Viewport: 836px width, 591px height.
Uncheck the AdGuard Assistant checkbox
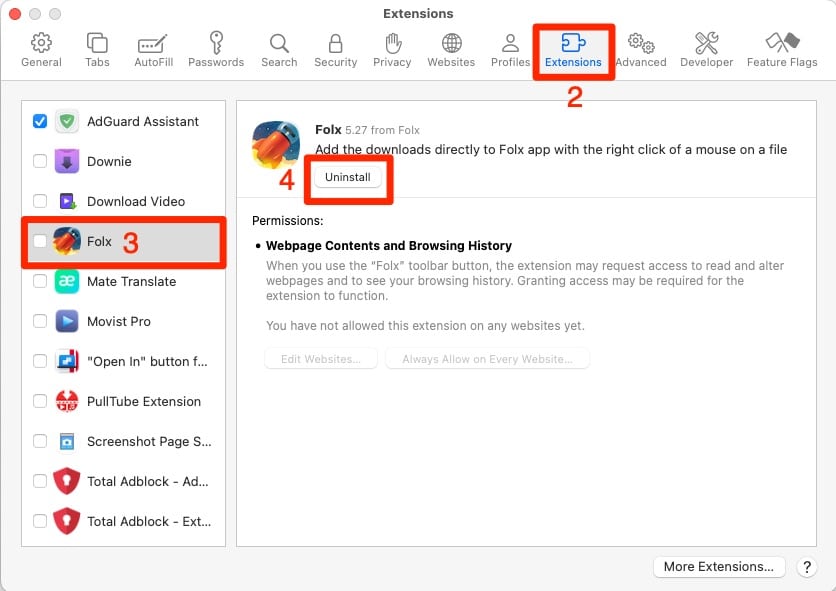tap(40, 121)
